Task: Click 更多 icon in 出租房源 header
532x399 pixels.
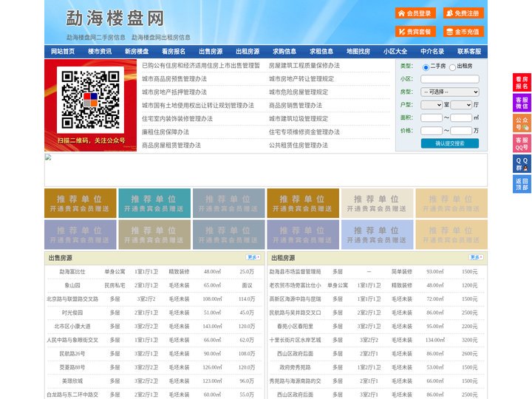Action: (x=476, y=258)
